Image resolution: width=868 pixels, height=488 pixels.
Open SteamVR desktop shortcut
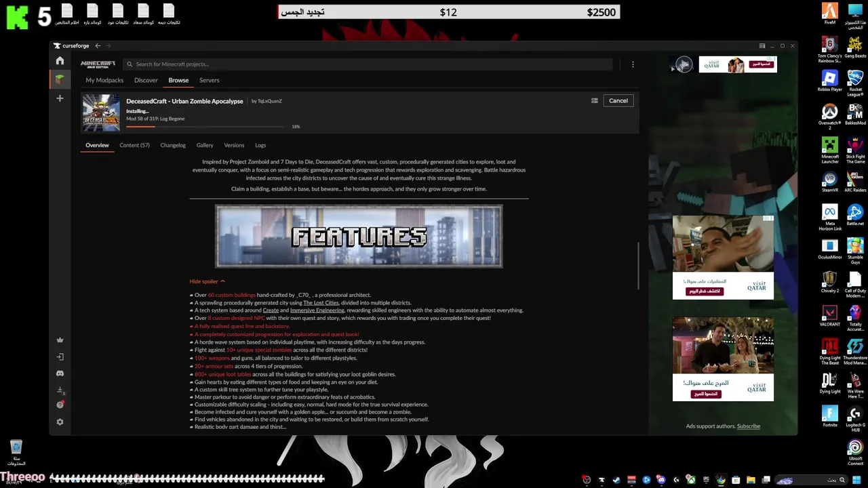[830, 182]
